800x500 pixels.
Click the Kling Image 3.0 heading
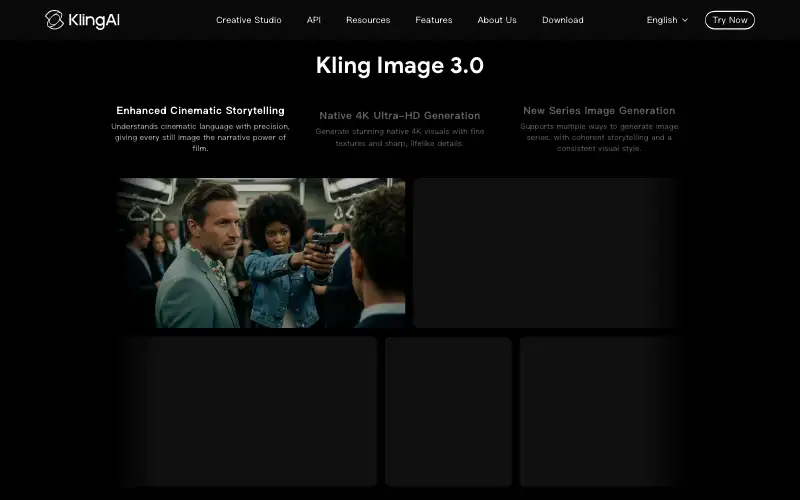point(399,65)
